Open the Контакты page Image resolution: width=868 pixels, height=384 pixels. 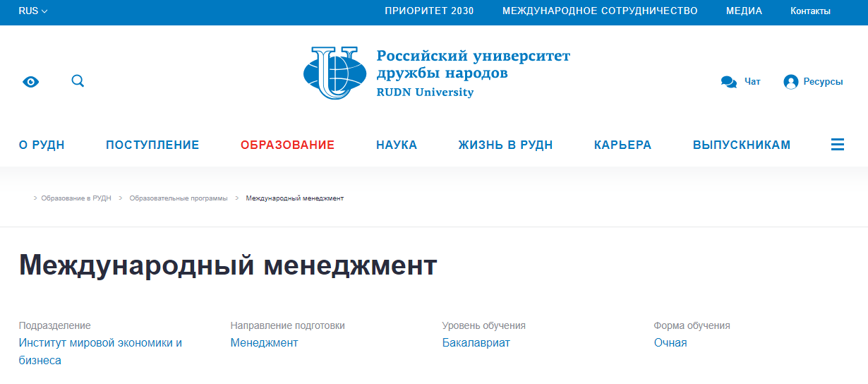pos(810,11)
